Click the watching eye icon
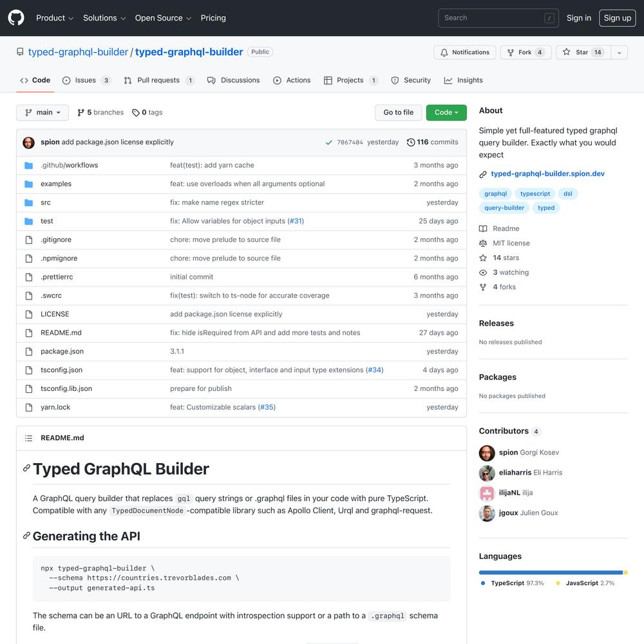This screenshot has width=644, height=644. point(483,272)
